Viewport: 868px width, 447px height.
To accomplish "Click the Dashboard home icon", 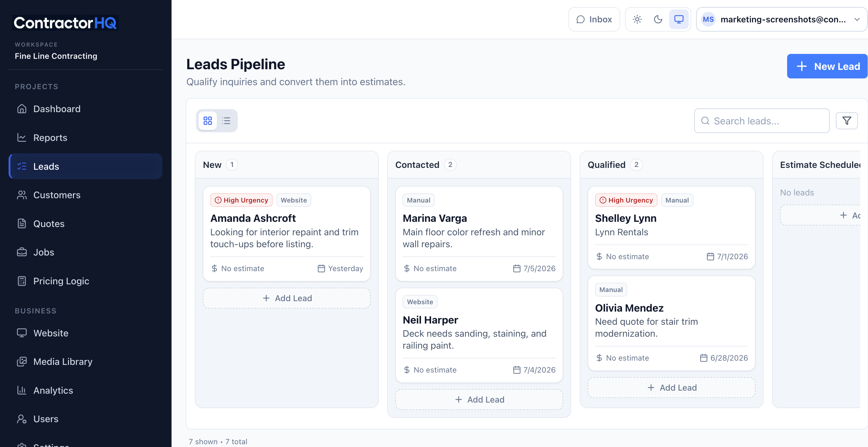I will coord(22,109).
